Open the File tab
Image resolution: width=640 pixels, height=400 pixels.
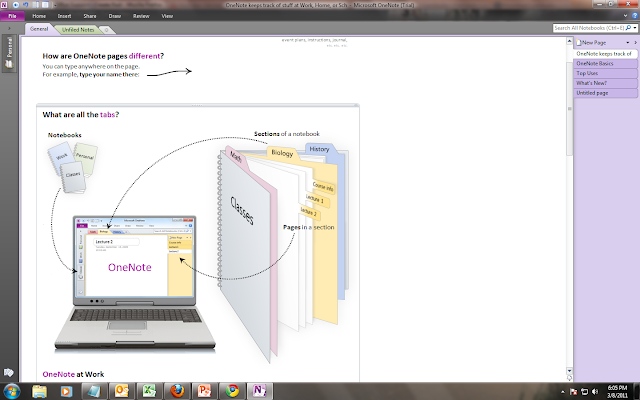click(12, 16)
